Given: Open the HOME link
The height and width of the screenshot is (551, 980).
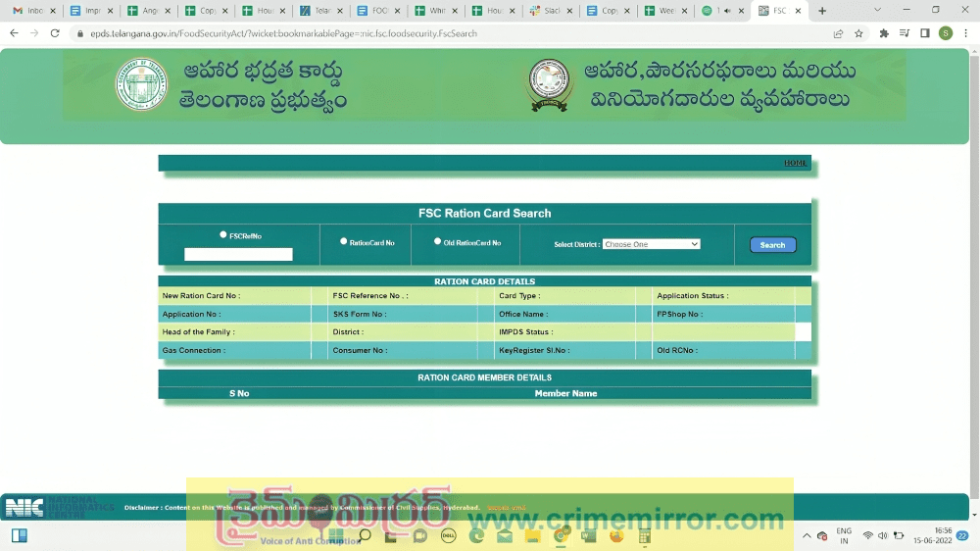Looking at the screenshot, I should 795,163.
